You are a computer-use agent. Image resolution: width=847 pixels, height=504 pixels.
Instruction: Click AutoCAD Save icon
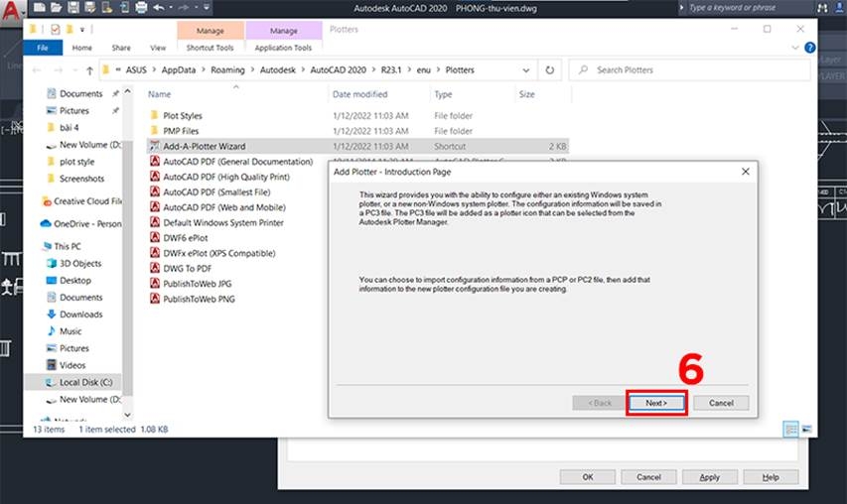(73, 8)
